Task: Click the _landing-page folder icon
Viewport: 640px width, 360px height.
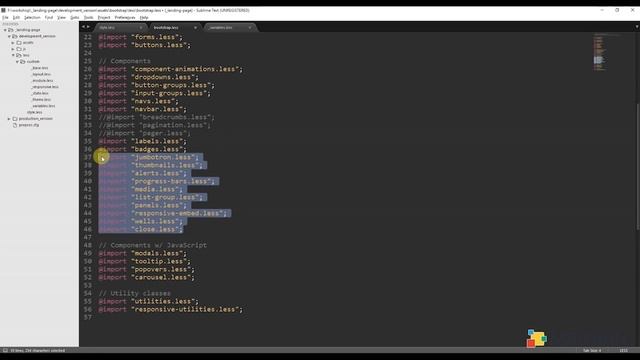Action: click(x=11, y=30)
